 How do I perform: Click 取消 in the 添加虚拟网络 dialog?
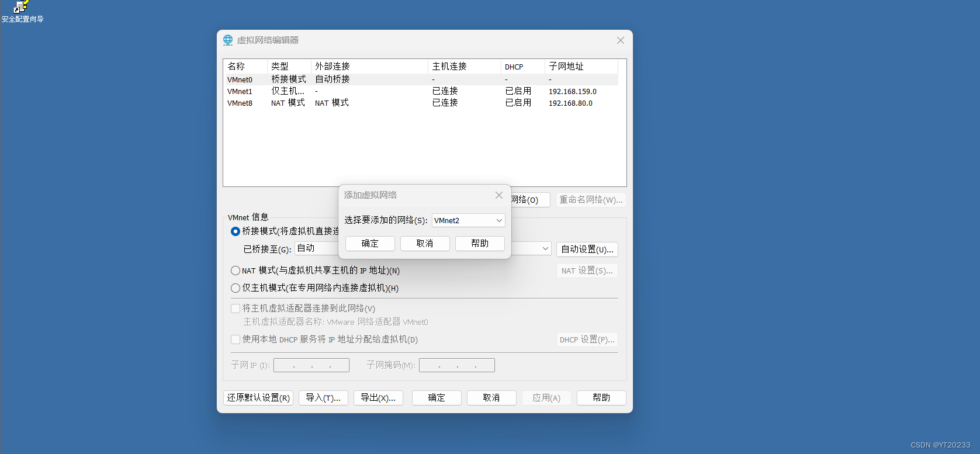coord(425,244)
